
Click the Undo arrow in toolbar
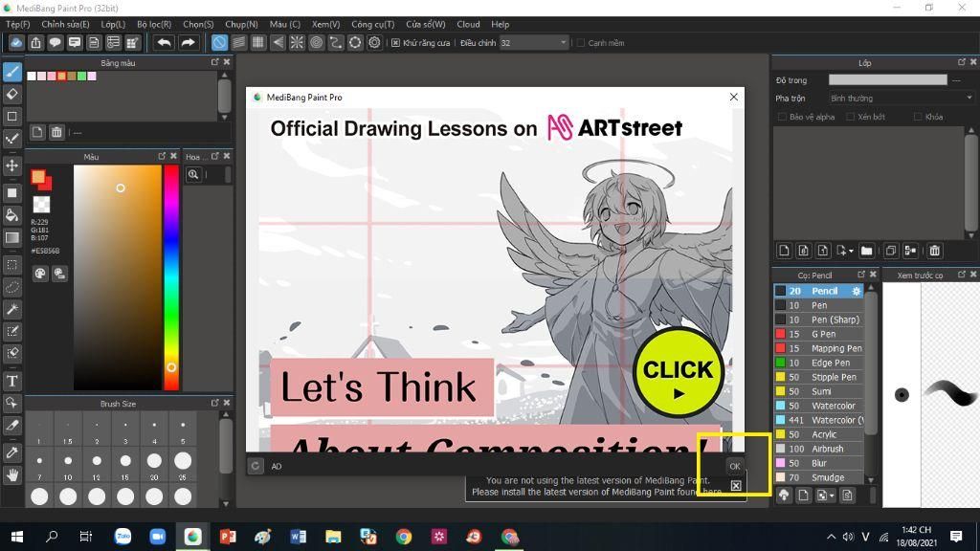click(x=164, y=42)
